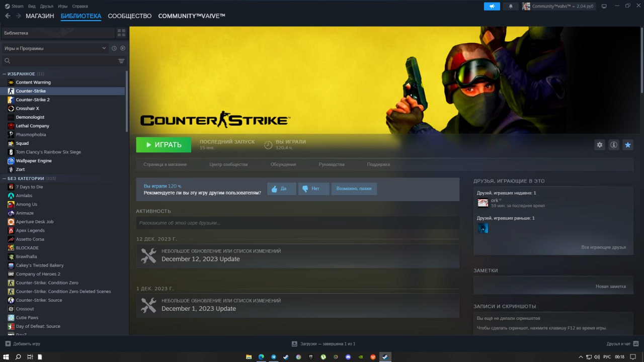Open the announcements megaphone button
This screenshot has width=644, height=362.
click(492, 6)
